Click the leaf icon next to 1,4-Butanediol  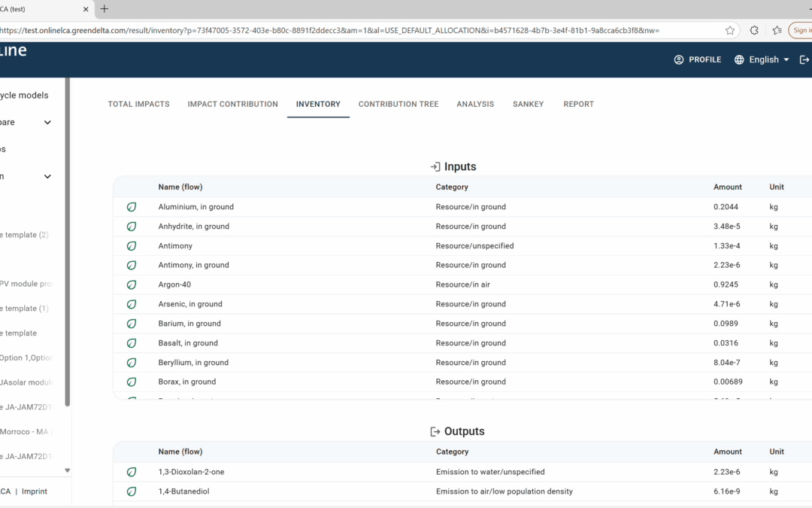(x=132, y=491)
